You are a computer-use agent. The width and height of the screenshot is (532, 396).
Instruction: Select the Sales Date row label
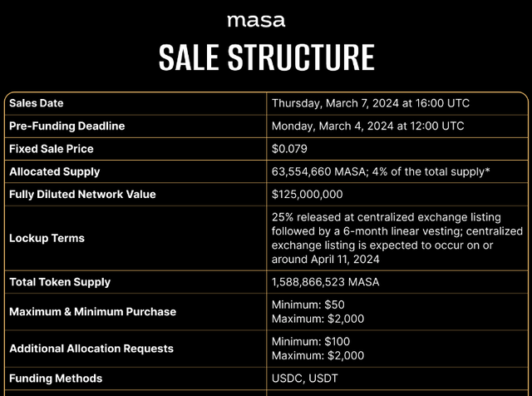[37, 103]
